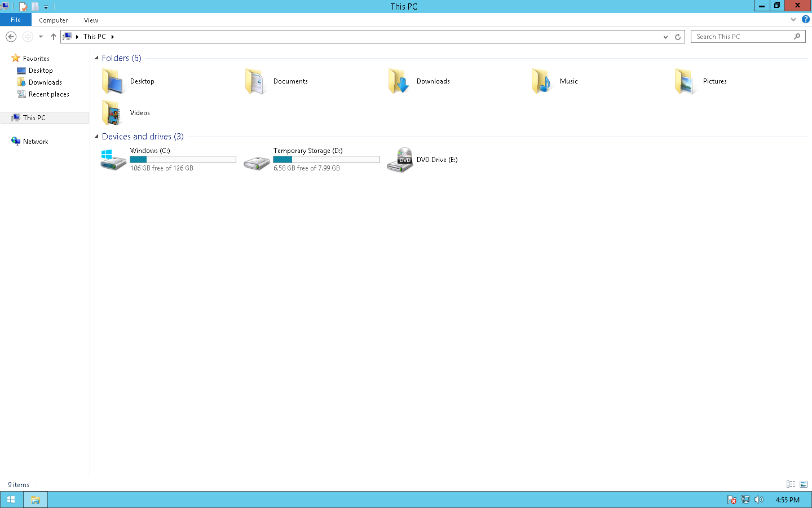The height and width of the screenshot is (508, 812).
Task: Switch to details view in status bar
Action: 791,484
